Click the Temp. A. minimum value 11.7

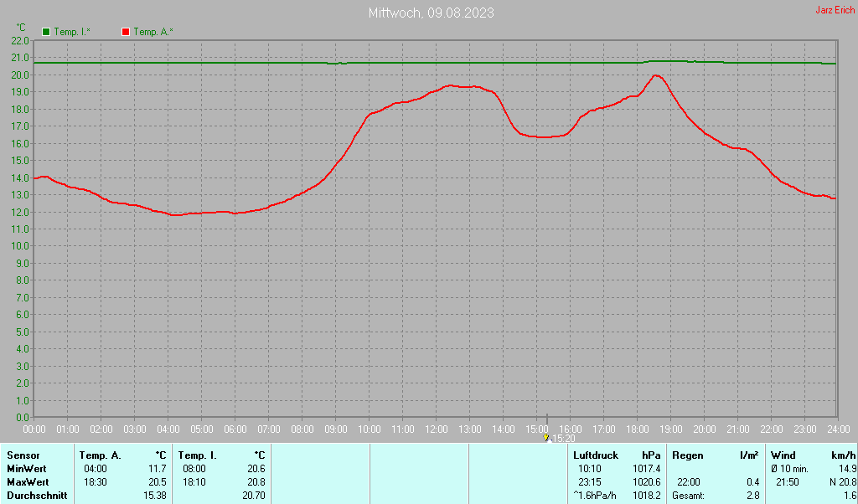point(158,469)
